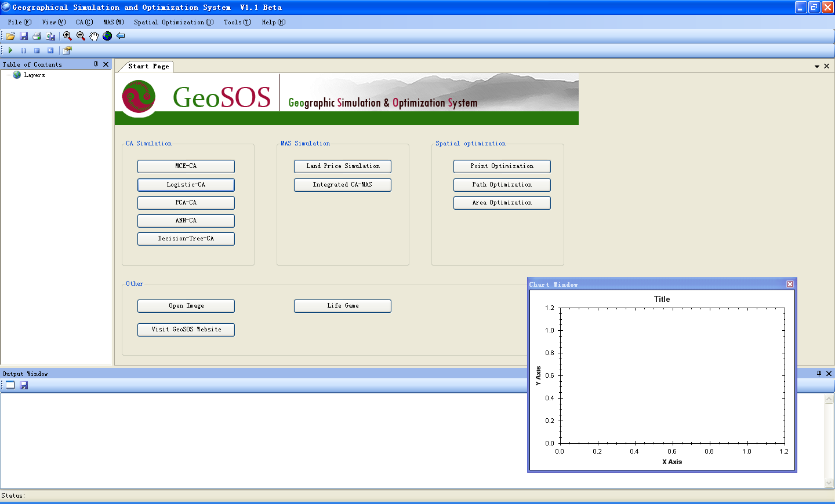This screenshot has height=504, width=835.
Task: Select the Zoom Out magnifier tool
Action: point(81,36)
